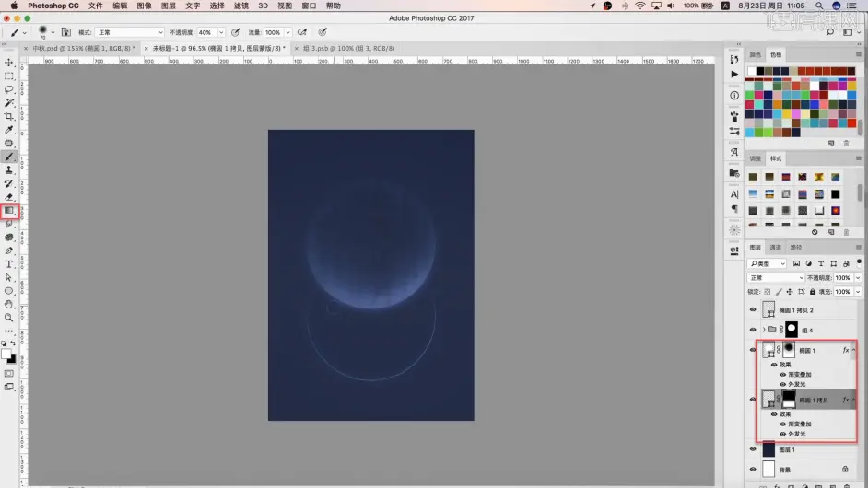868x488 pixels.
Task: Select the Path Selection tool
Action: [x=9, y=277]
